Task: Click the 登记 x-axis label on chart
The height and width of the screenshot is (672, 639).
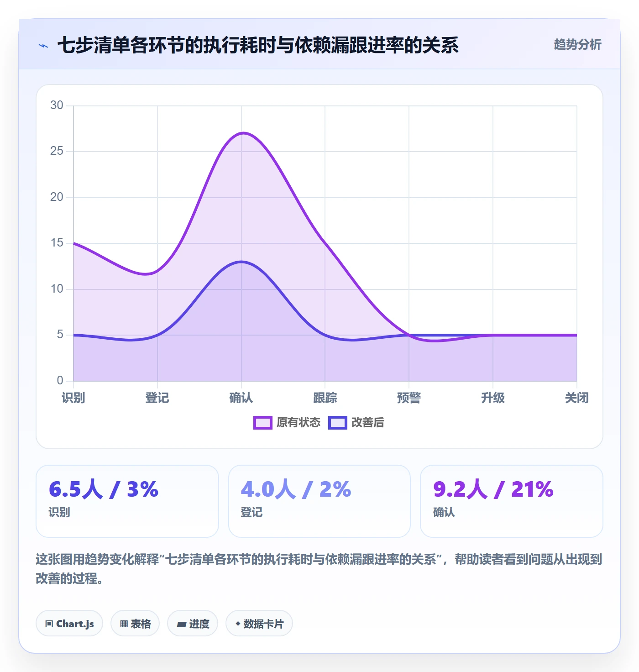Action: coord(157,398)
